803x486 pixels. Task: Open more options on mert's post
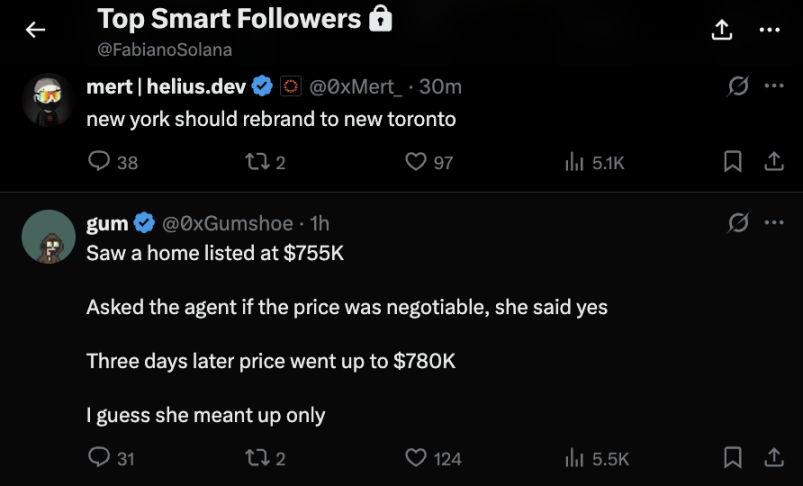click(x=773, y=87)
